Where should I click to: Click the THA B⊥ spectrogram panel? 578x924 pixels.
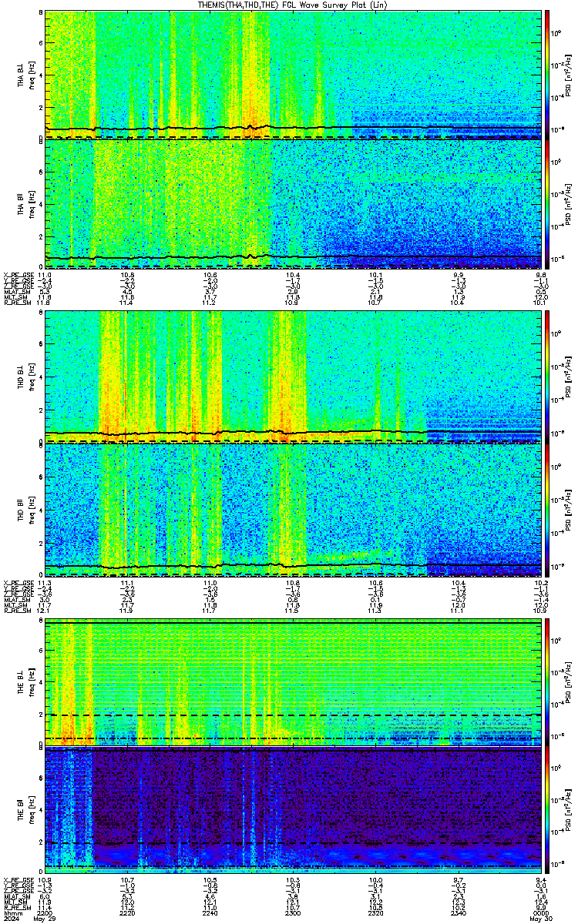coord(294,75)
